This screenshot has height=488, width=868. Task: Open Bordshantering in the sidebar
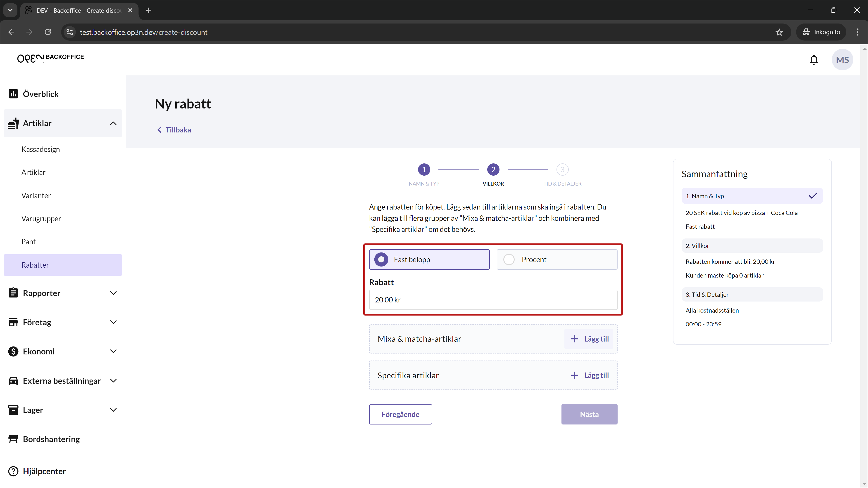pyautogui.click(x=51, y=439)
